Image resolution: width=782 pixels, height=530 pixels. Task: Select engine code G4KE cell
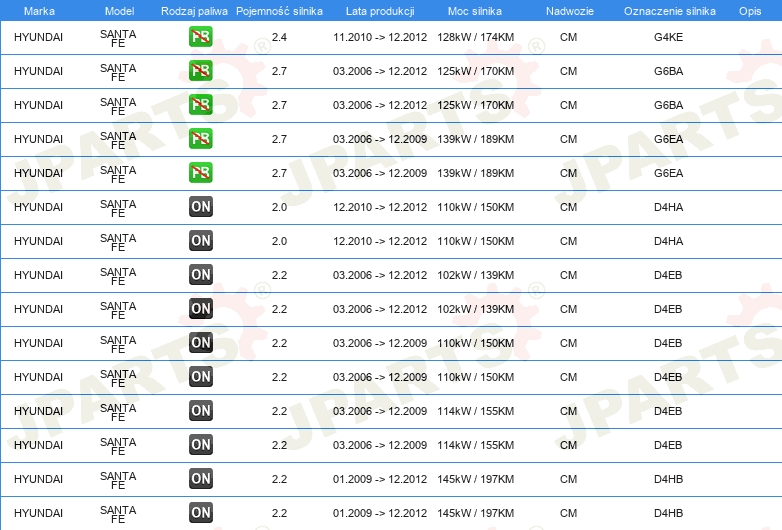pos(668,37)
